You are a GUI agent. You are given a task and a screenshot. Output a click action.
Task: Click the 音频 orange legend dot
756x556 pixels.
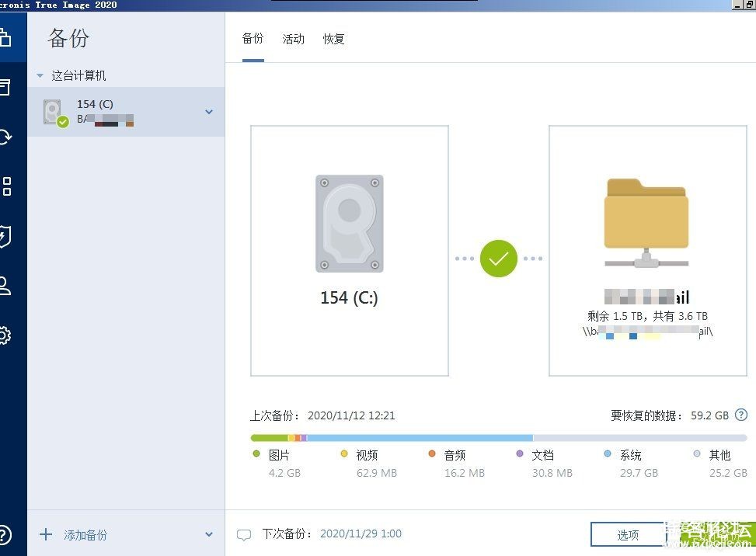[432, 453]
